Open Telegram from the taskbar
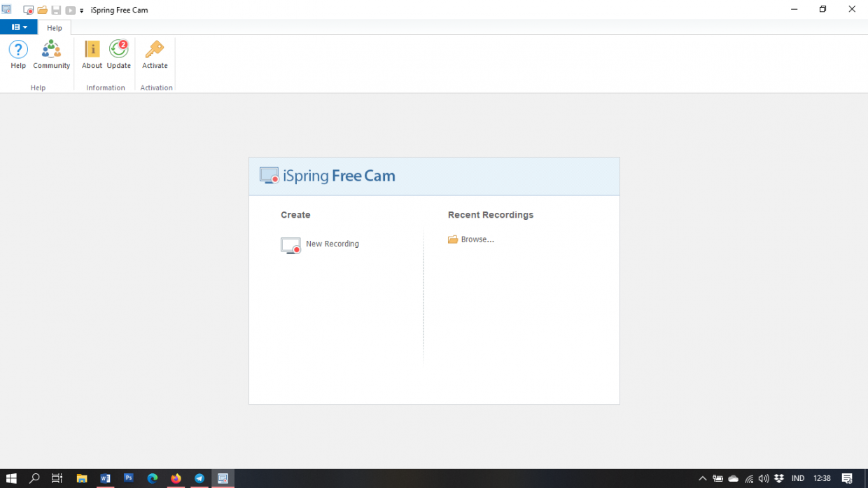This screenshot has width=868, height=488. (199, 479)
